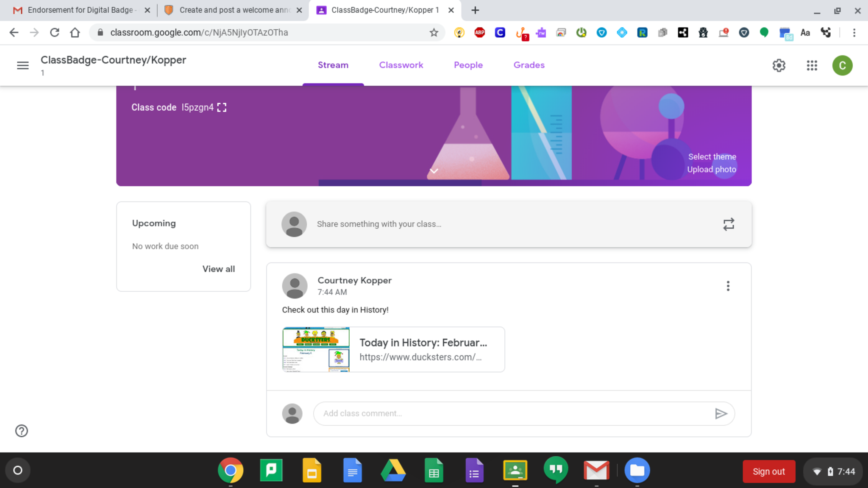The height and width of the screenshot is (488, 868).
Task: Click View all upcoming work
Action: click(218, 269)
